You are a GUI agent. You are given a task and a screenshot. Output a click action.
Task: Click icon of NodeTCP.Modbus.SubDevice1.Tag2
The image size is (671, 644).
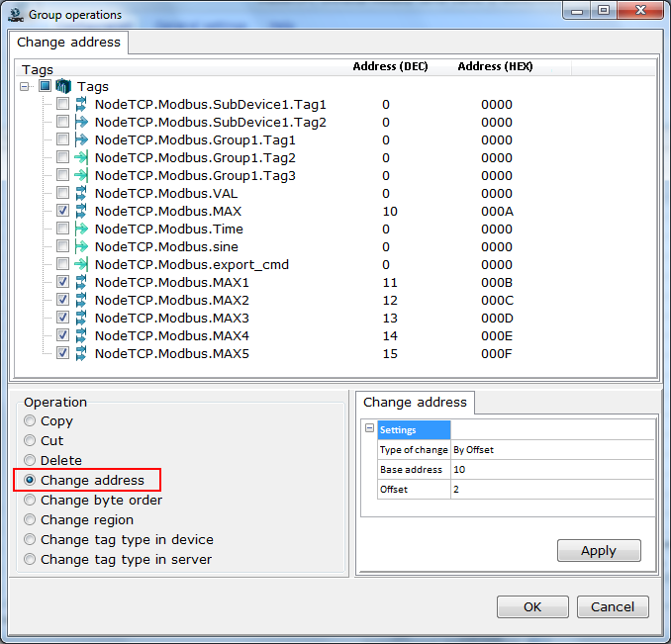click(81, 122)
